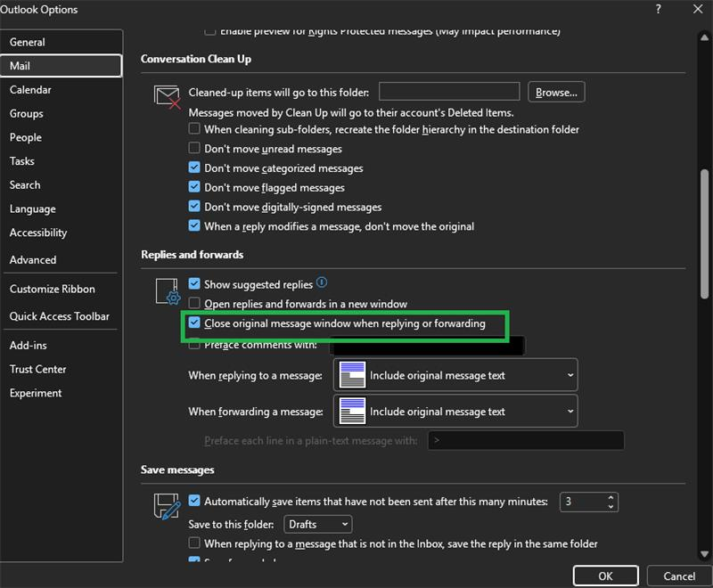This screenshot has height=588, width=713.
Task: Open Search options
Action: click(61, 185)
